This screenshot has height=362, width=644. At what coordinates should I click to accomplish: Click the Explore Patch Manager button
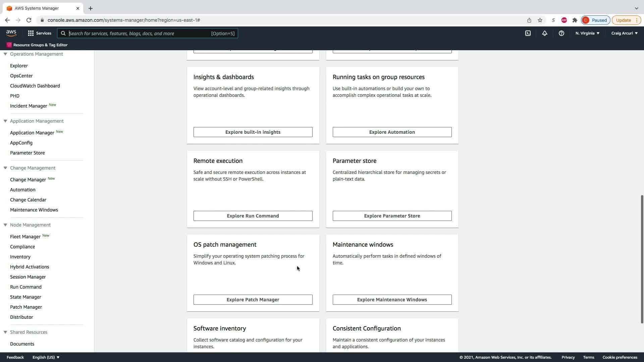coord(253,300)
